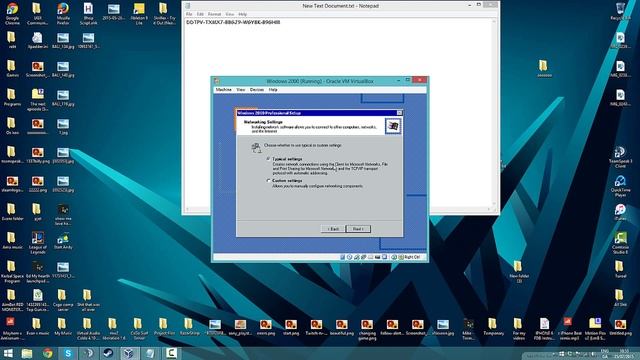Screen dimensions: 640x360
Task: Open Steam from the taskbar
Action: [109, 353]
